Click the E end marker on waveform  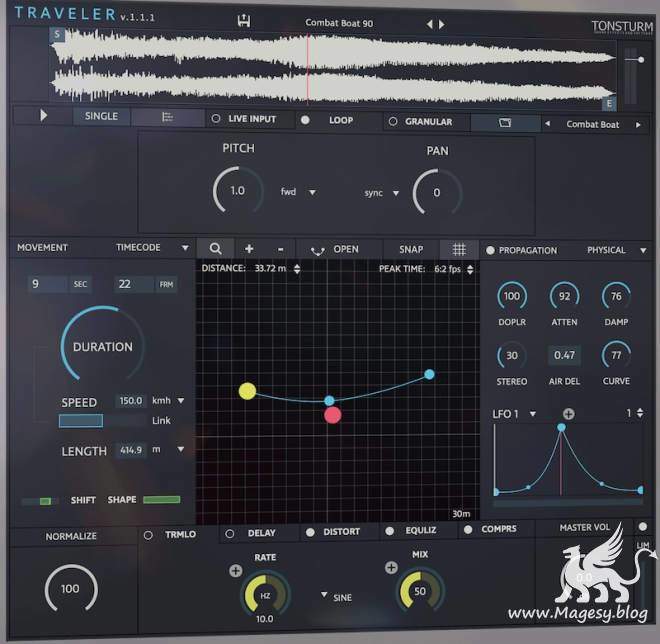[x=609, y=103]
